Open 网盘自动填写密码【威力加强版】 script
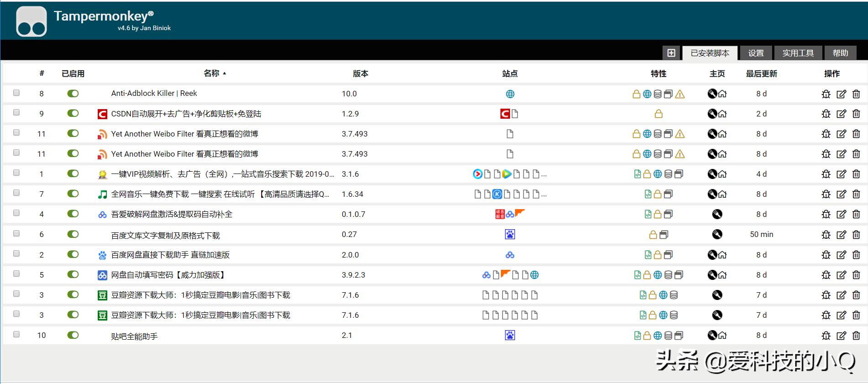 coord(168,275)
